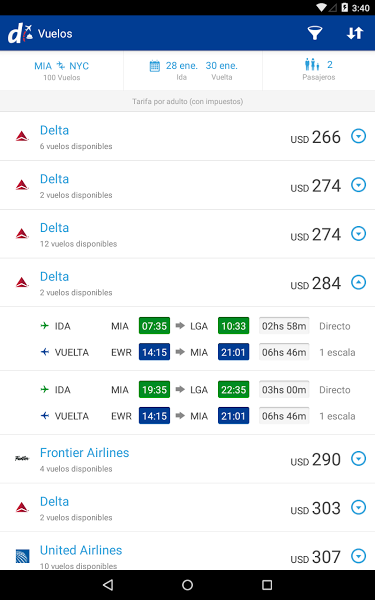Tap the United Airlines logo

pos(22,556)
